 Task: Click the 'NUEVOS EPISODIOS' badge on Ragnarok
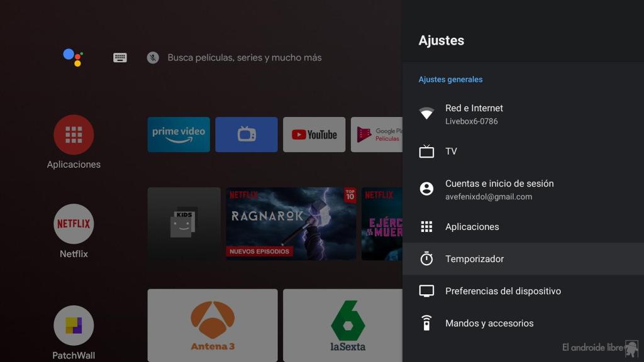(259, 251)
